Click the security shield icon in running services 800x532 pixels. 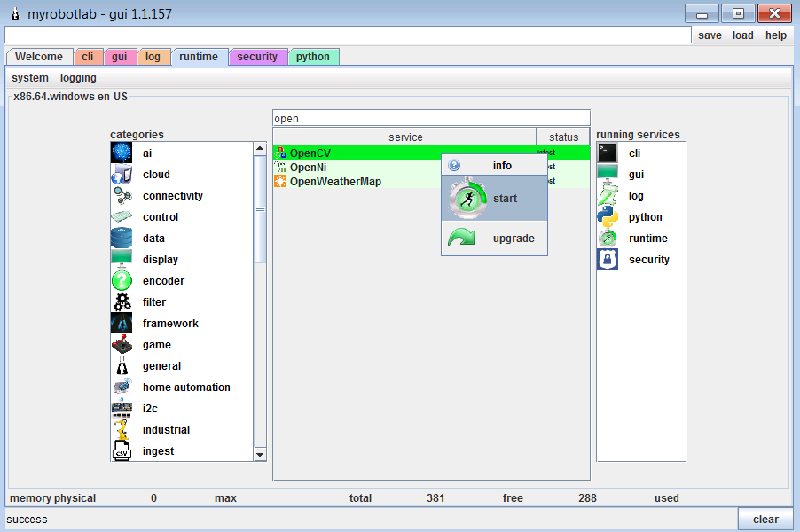point(608,259)
